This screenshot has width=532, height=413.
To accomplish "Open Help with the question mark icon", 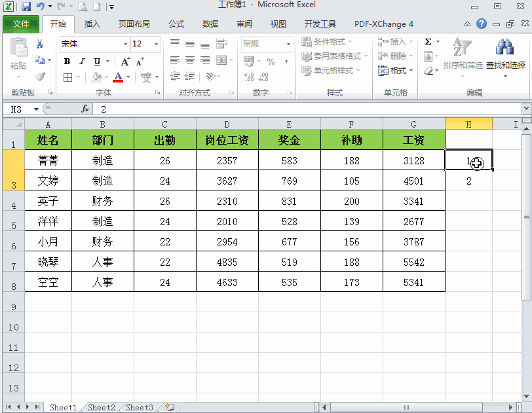I will [482, 24].
